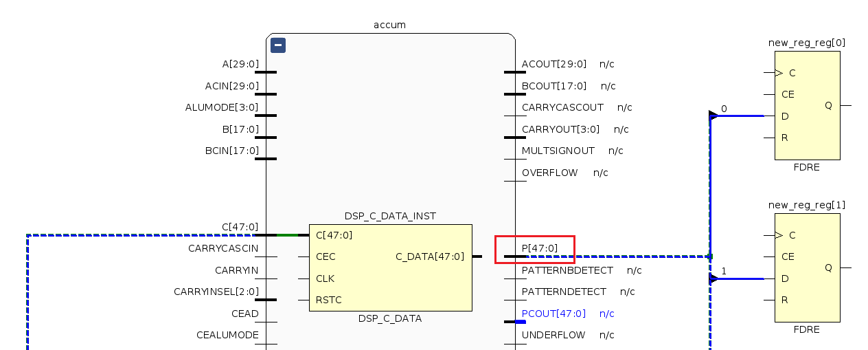Select the CARRYINSEL[2:0] input pin
868x350 pixels.
(216, 292)
